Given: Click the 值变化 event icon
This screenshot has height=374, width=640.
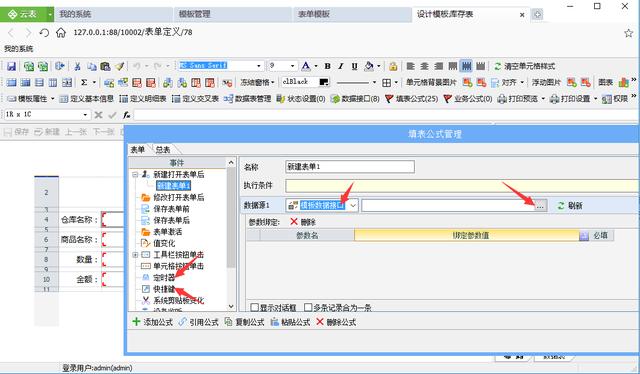Looking at the screenshot, I should click(145, 243).
